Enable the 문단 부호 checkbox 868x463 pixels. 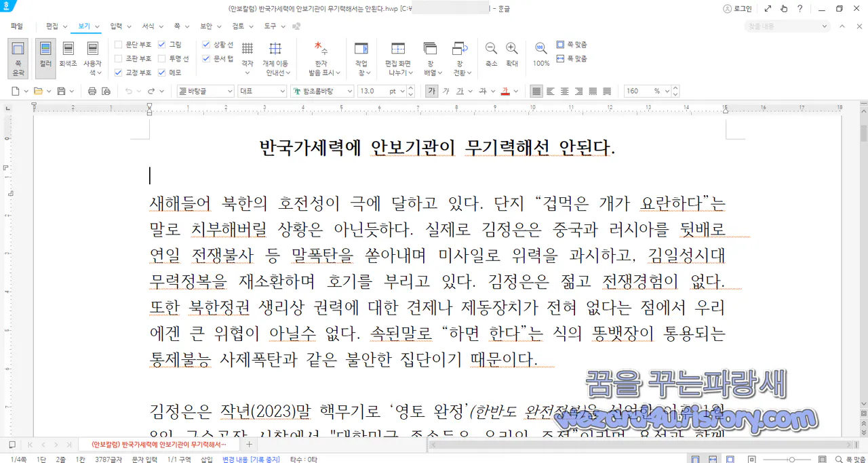[x=119, y=44]
